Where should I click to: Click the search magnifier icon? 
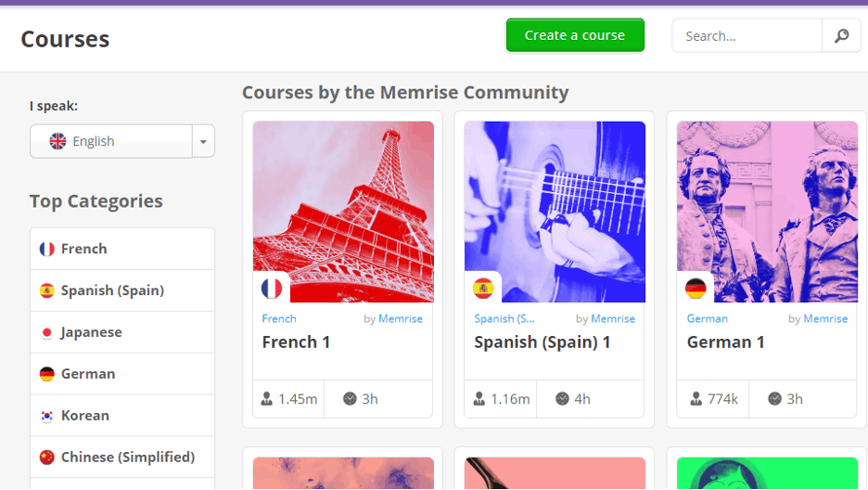click(x=841, y=36)
